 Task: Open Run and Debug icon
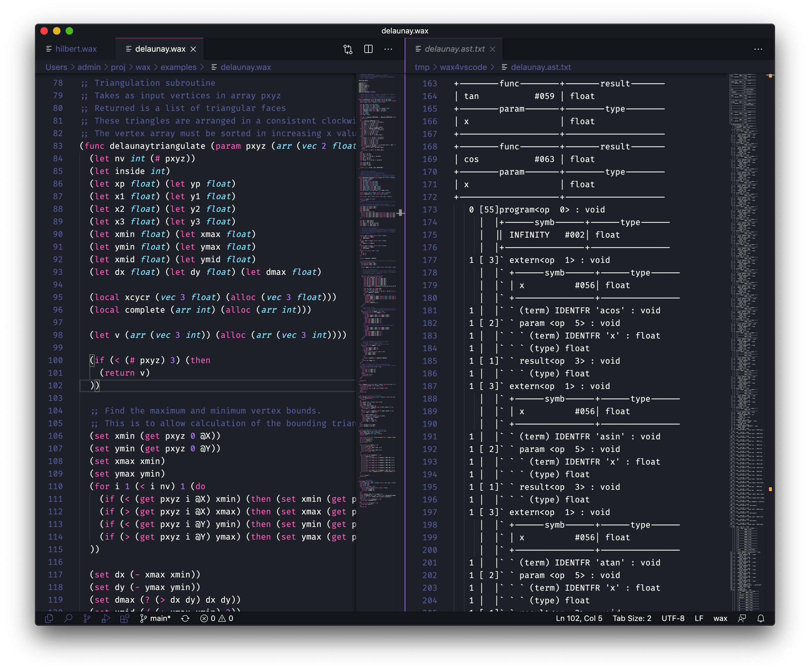[106, 618]
